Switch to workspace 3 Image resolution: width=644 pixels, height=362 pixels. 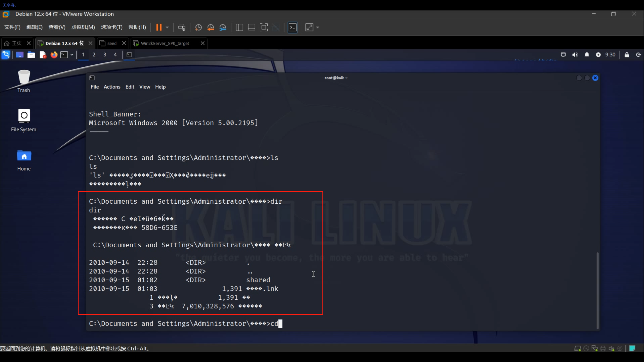coord(105,55)
